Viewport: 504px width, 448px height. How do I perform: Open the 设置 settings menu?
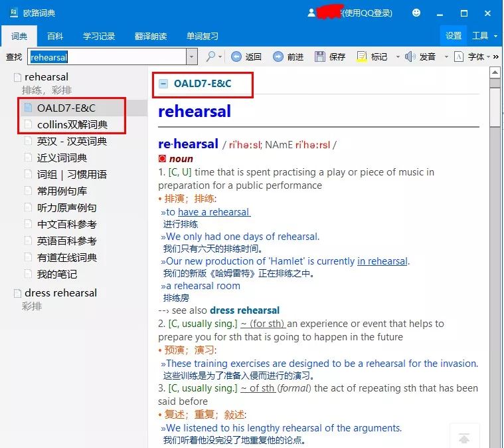[x=454, y=36]
